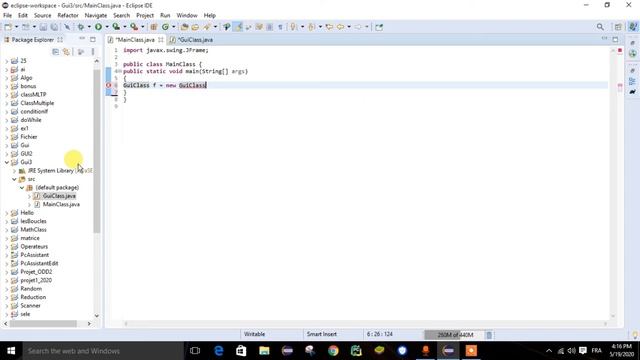The height and width of the screenshot is (360, 640).
Task: Click the Next Annotation toolbar icon
Action: [293, 27]
